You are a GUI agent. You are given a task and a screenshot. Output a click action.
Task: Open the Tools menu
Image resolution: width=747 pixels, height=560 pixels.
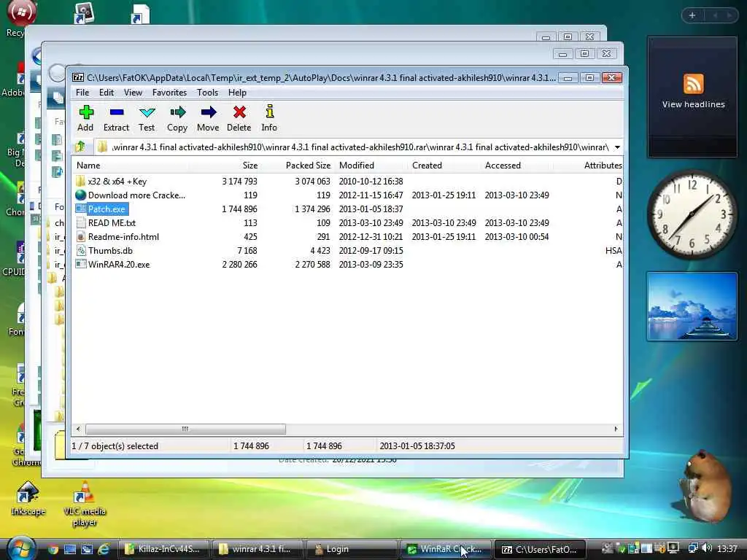click(207, 93)
